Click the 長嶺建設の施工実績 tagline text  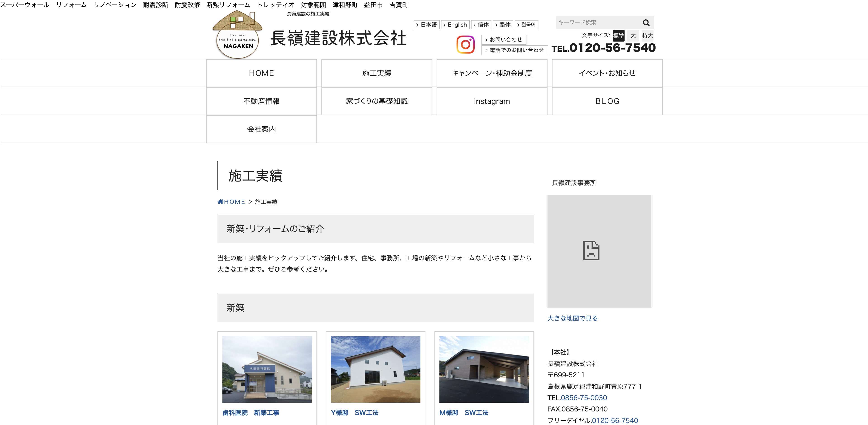(x=308, y=14)
